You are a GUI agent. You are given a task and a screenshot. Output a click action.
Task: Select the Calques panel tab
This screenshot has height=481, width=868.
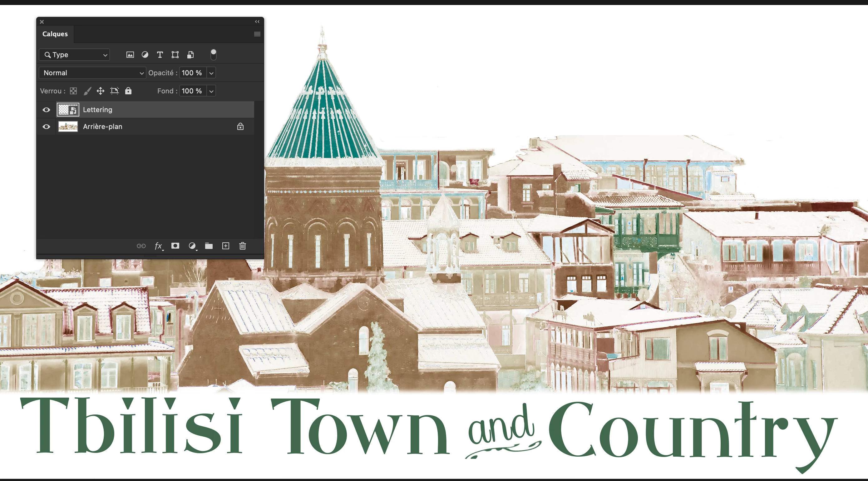pyautogui.click(x=55, y=34)
